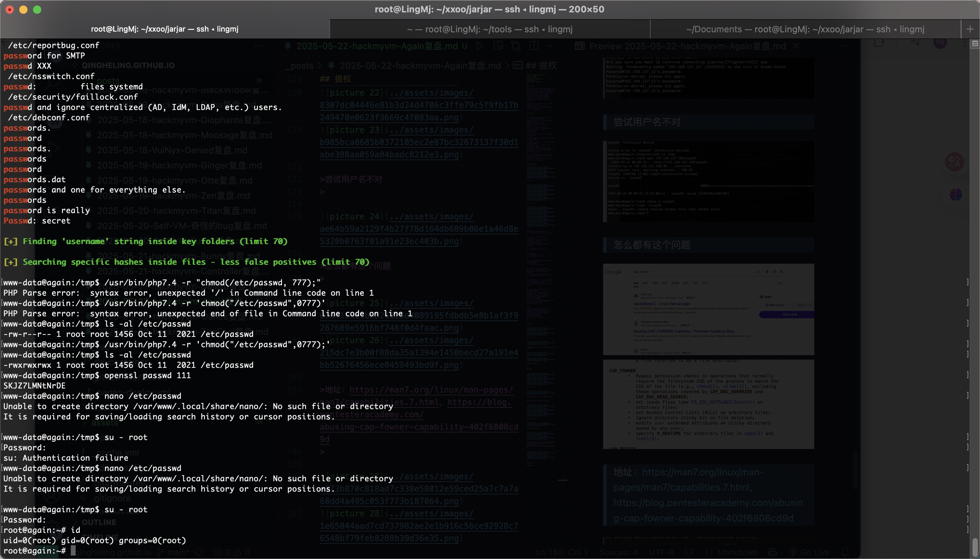The width and height of the screenshot is (980, 559).
Task: Click the '/etc/security/faillock.conf' line
Action: [73, 97]
